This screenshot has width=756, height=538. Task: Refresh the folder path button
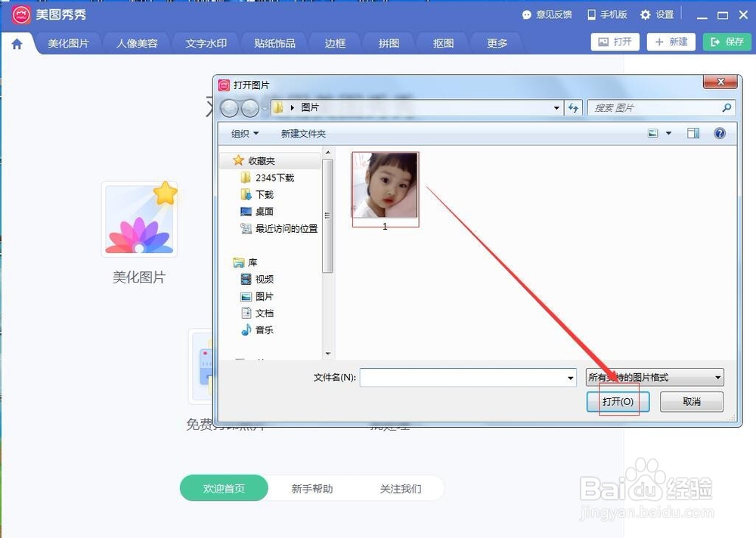[573, 107]
